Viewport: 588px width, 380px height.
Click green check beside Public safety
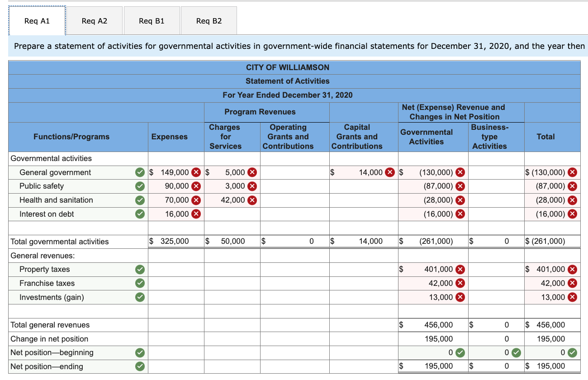(140, 186)
